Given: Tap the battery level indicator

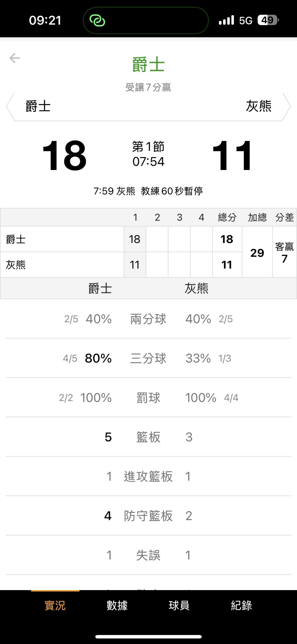Looking at the screenshot, I should point(268,20).
